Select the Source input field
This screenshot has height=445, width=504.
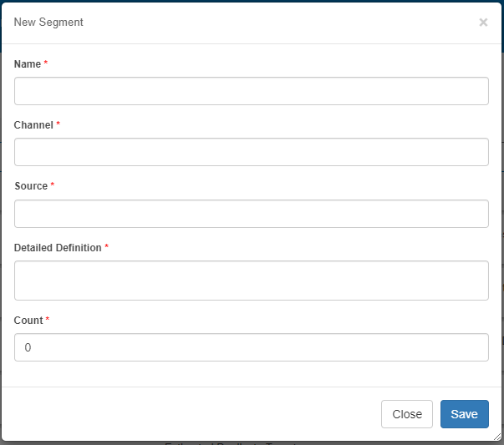click(x=252, y=214)
